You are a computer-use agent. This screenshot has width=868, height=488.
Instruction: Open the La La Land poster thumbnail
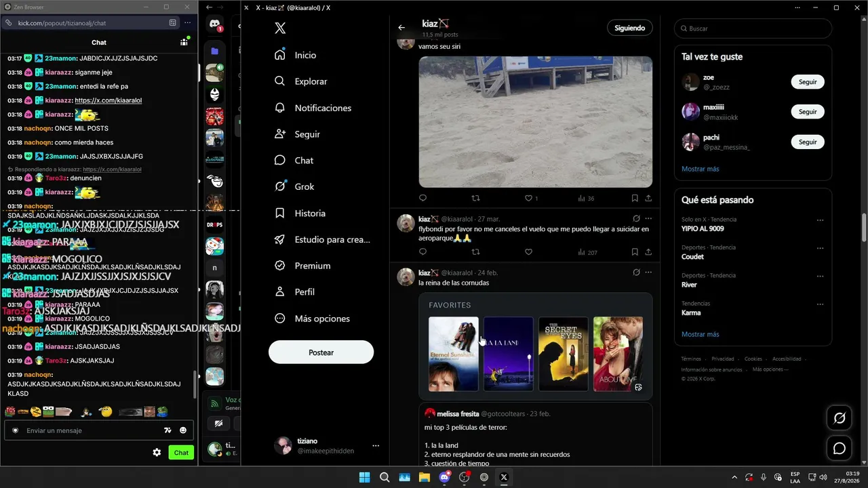click(x=509, y=354)
